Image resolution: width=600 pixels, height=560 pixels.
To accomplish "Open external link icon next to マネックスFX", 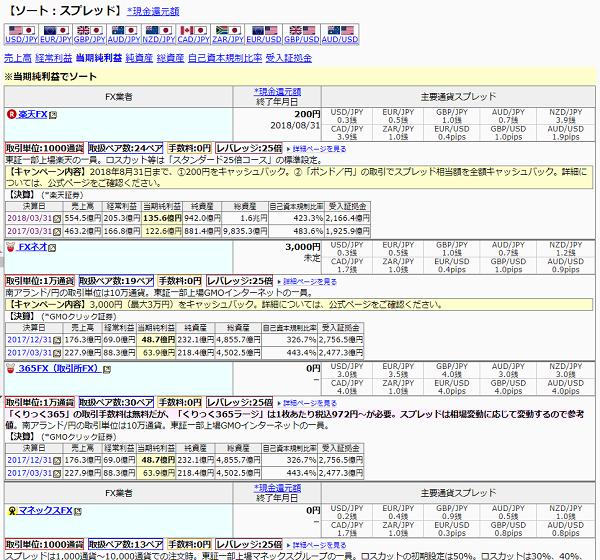I will coord(78,511).
